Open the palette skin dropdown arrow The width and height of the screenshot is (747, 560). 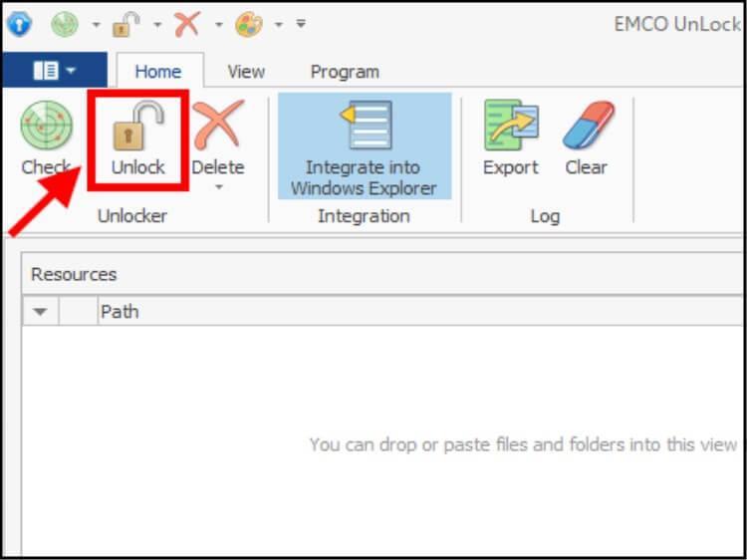tap(279, 24)
